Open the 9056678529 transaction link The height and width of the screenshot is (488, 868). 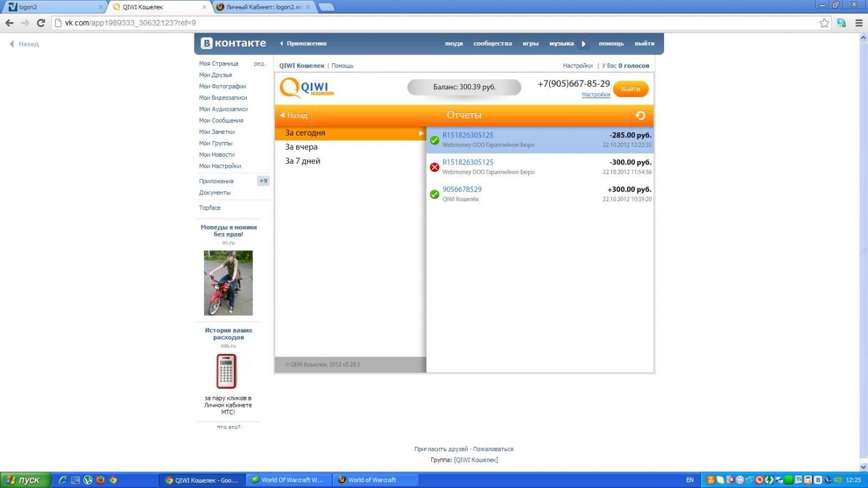click(462, 189)
